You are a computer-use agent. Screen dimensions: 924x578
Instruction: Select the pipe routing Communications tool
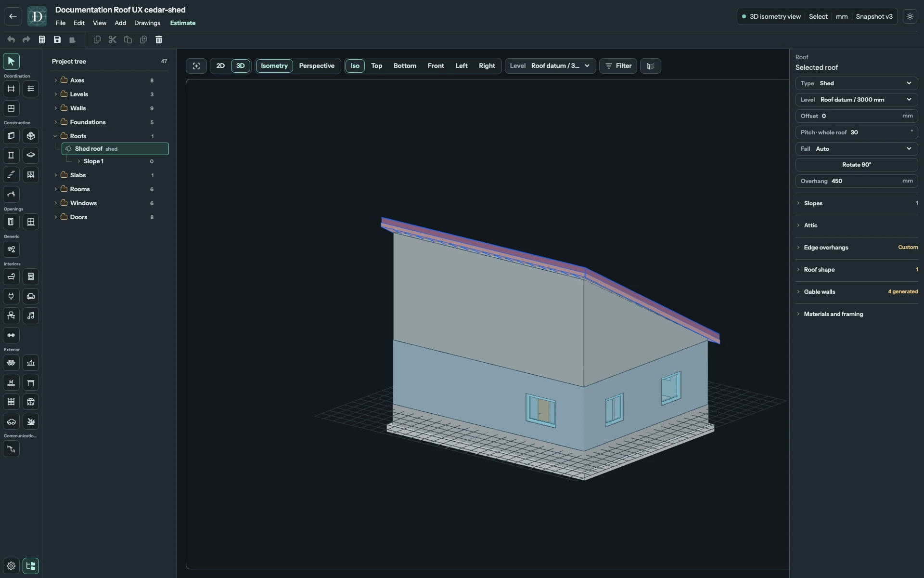point(11,449)
